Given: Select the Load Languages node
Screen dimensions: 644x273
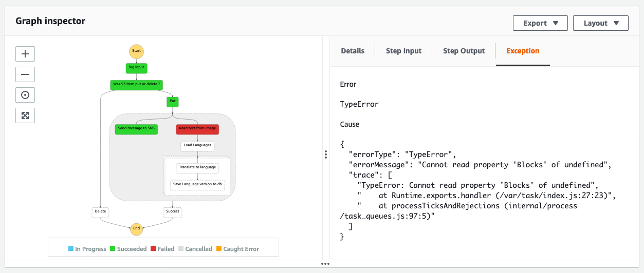Looking at the screenshot, I should pyautogui.click(x=197, y=145).
